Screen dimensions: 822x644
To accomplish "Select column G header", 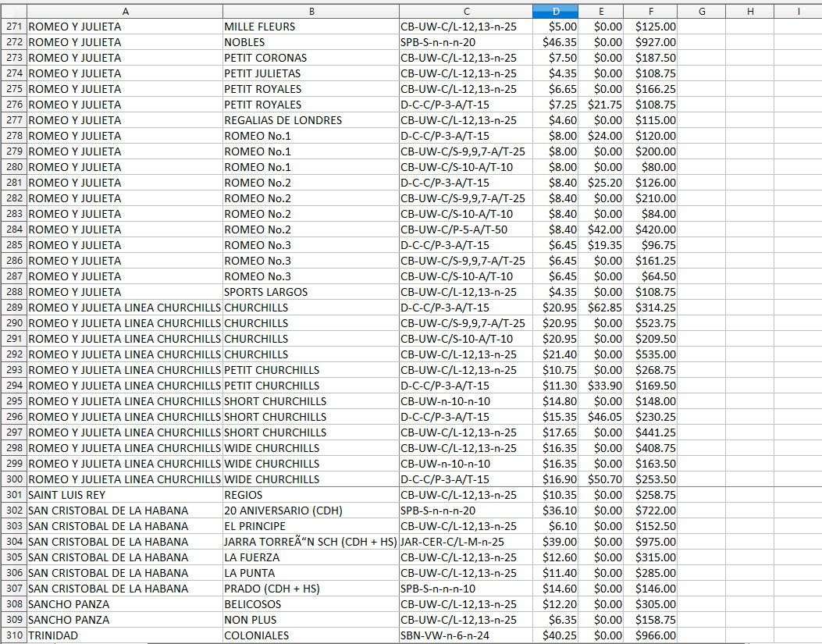I will click(x=702, y=11).
